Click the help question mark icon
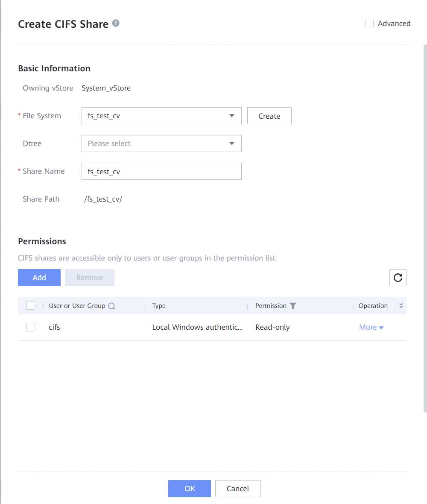The image size is (427, 504). click(x=116, y=23)
